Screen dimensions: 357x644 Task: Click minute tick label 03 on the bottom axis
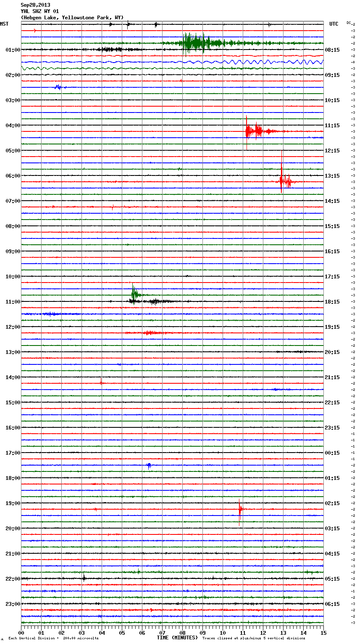(81, 633)
